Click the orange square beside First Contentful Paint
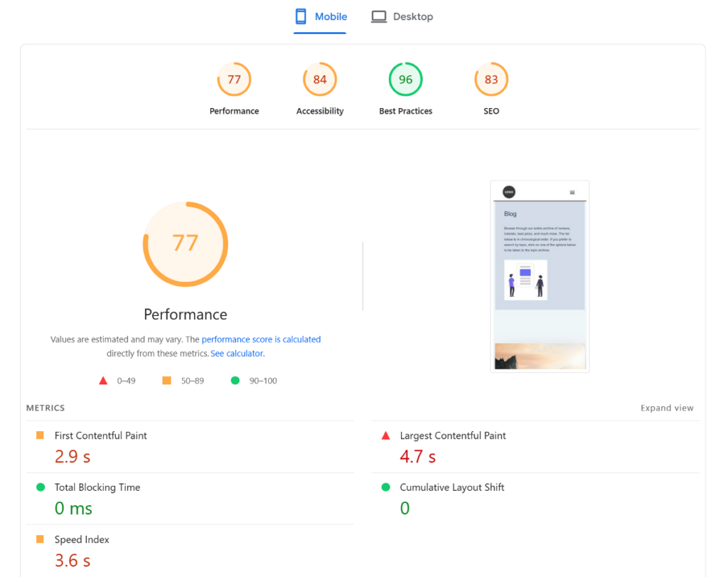The width and height of the screenshot is (728, 577). [41, 435]
